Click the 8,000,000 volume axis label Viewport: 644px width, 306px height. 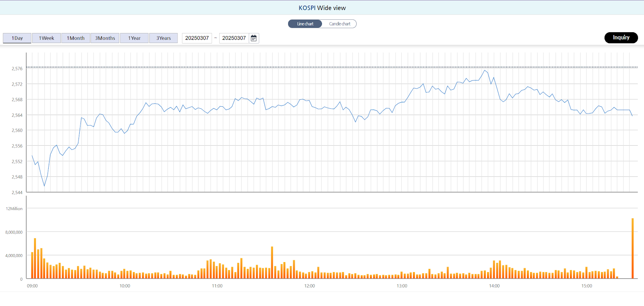(14, 232)
